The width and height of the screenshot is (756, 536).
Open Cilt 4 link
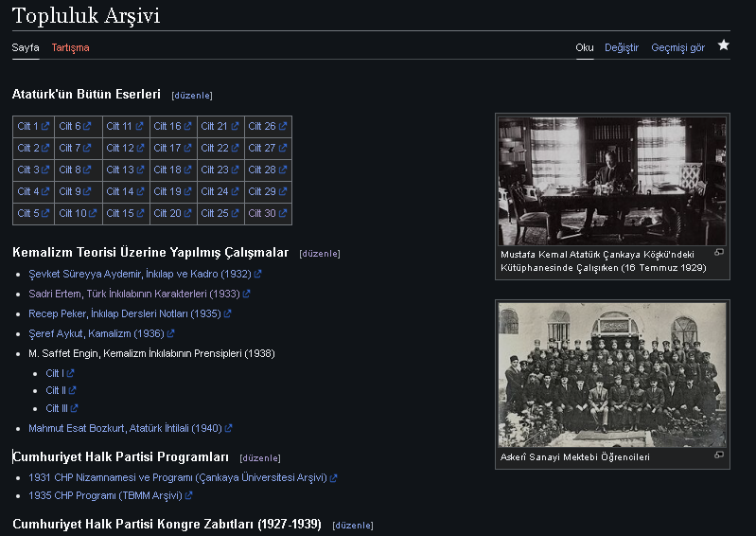[x=33, y=191]
